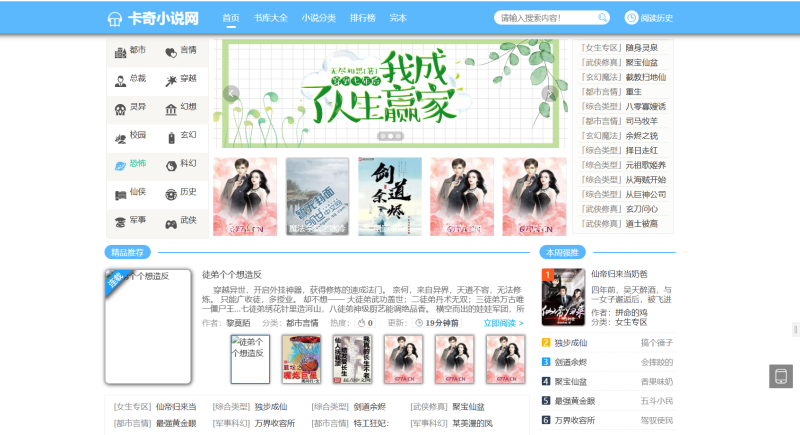The width and height of the screenshot is (800, 435).
Task: Open 排行榜 in navigation
Action: point(362,18)
